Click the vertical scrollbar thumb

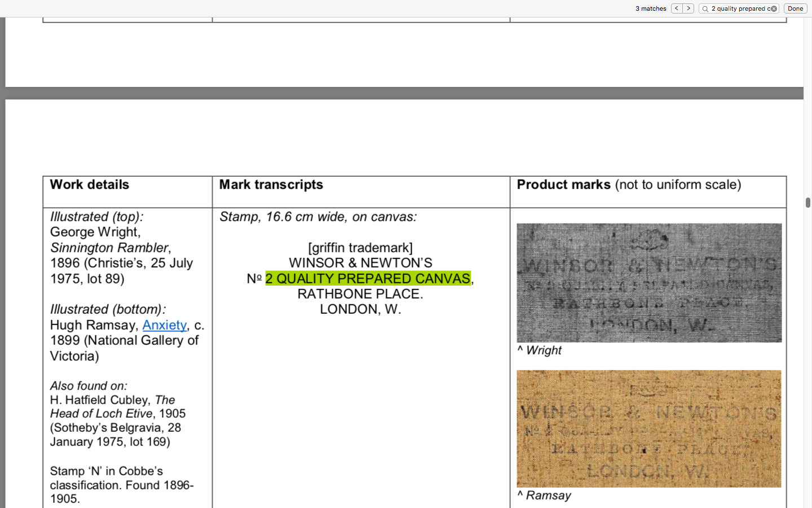807,203
